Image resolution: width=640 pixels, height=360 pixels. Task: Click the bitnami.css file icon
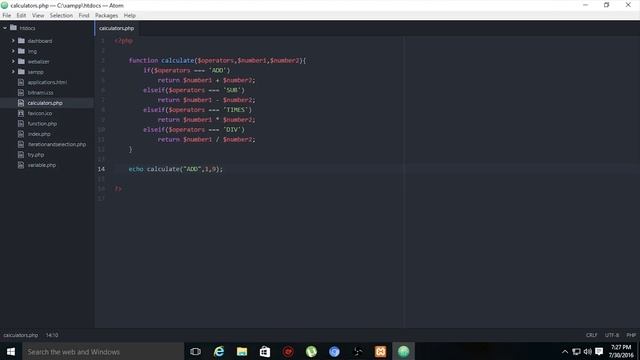pos(21,93)
